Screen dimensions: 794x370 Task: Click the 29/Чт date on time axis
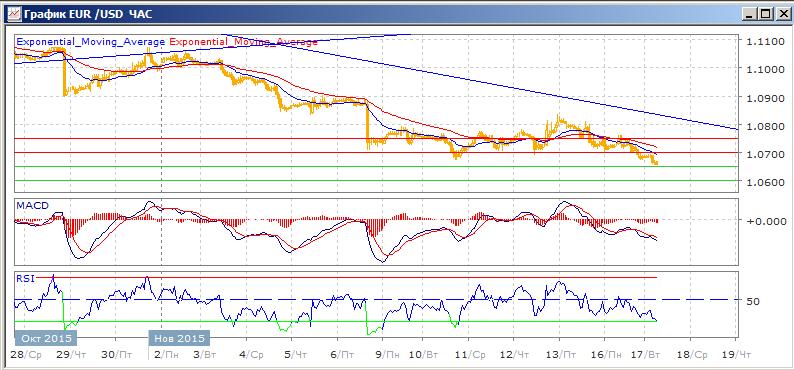[x=72, y=354]
